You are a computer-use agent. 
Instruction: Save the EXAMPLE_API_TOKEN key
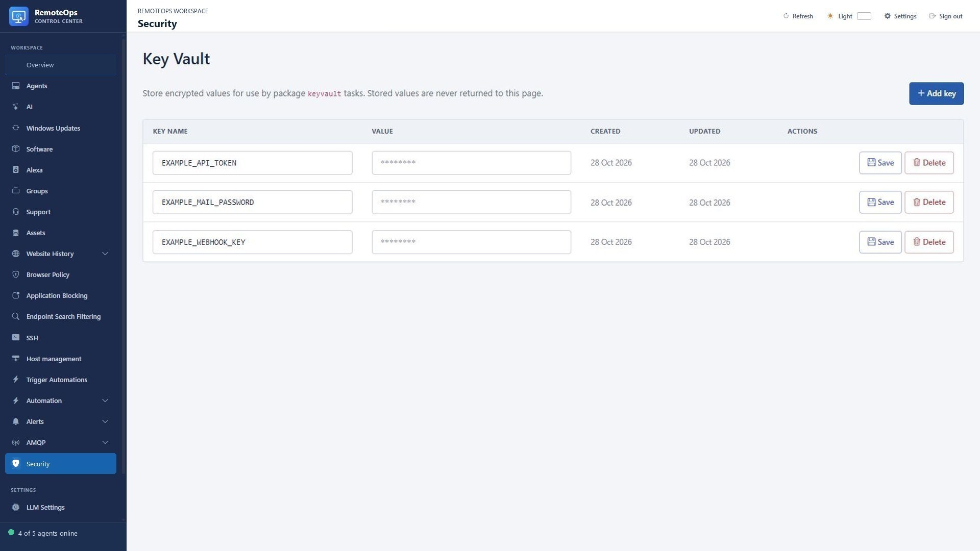880,163
